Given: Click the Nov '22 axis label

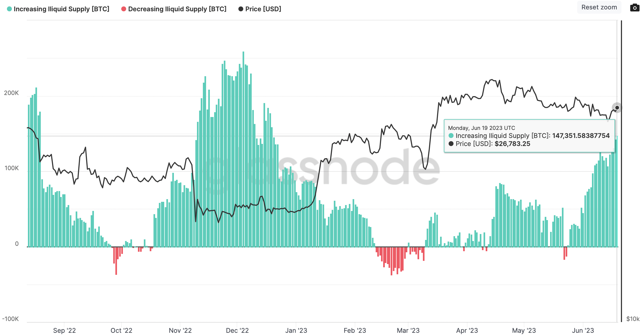Looking at the screenshot, I should point(180,331).
